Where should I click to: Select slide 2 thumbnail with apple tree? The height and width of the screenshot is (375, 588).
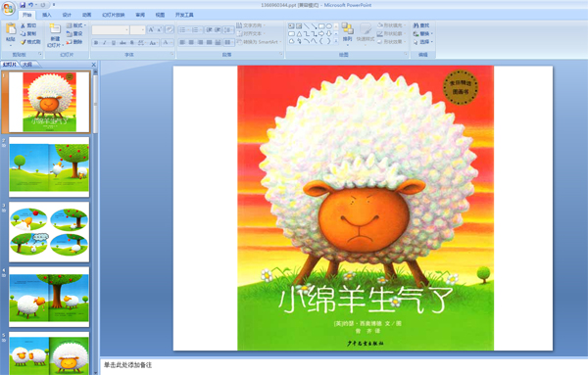click(49, 166)
